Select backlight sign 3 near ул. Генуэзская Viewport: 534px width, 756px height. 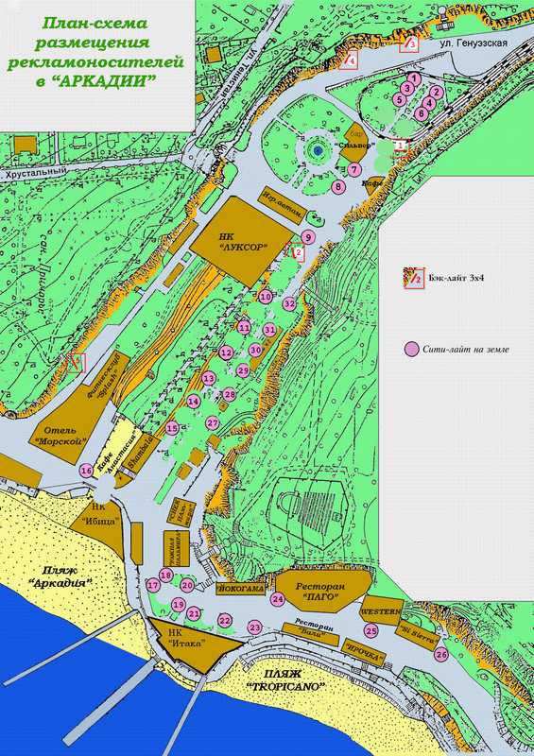pyautogui.click(x=408, y=44)
